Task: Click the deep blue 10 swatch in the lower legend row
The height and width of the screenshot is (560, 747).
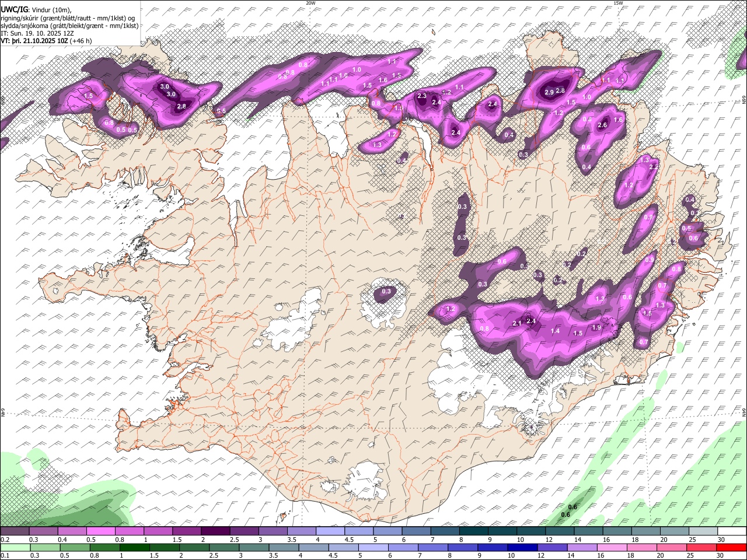Action: (x=522, y=547)
